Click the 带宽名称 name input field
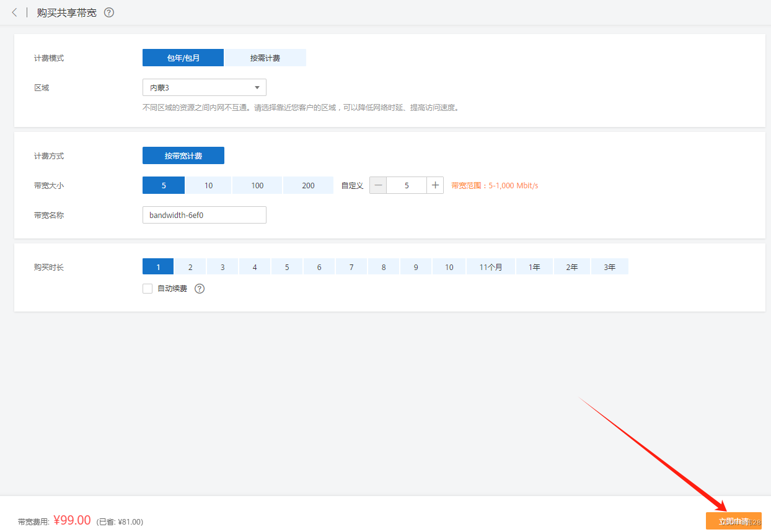The width and height of the screenshot is (771, 532). click(204, 216)
